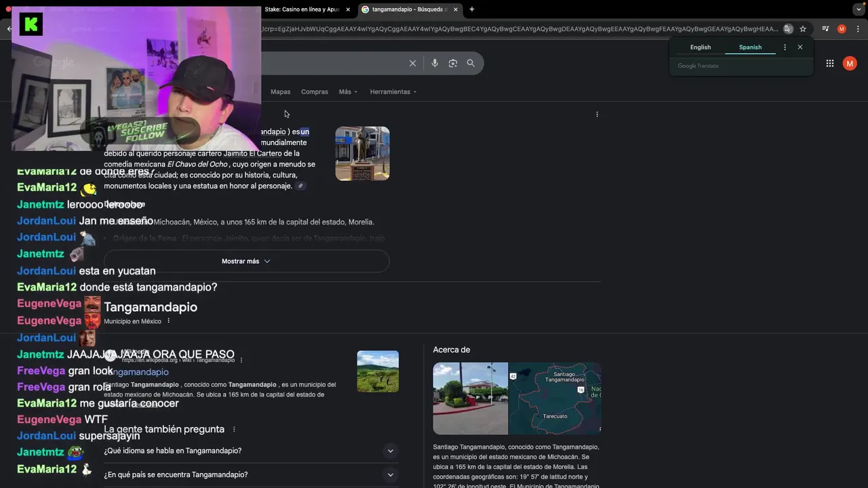
Task: Click 'Google Translate' label in popup
Action: 698,66
